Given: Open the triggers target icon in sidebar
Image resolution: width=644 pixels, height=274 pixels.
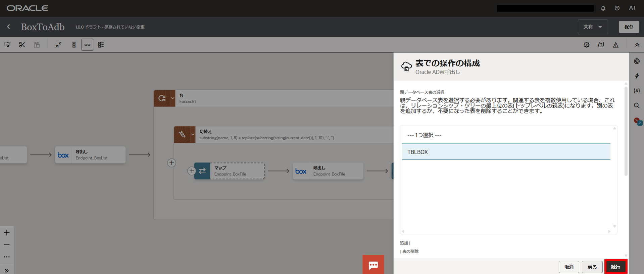Looking at the screenshot, I should point(637,61).
